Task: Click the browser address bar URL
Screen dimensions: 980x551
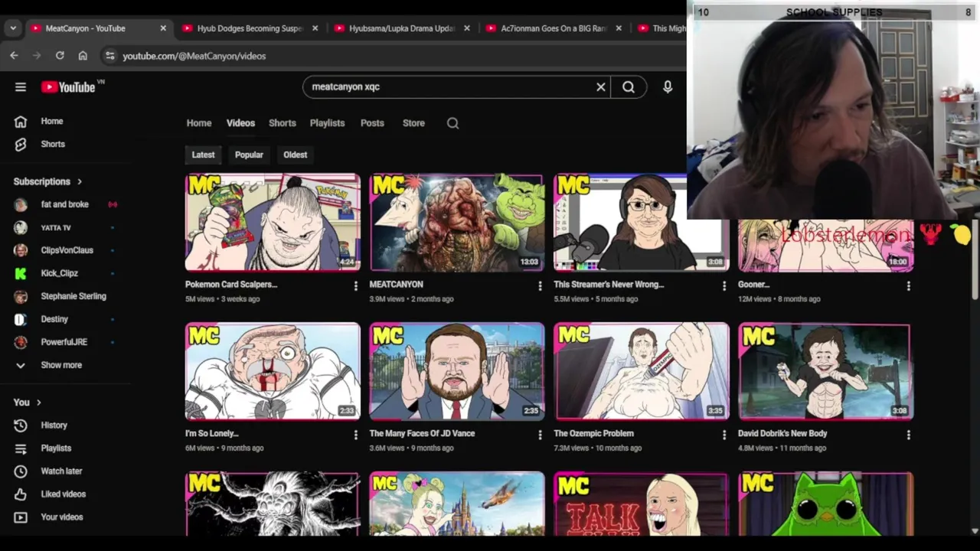Action: click(x=194, y=56)
